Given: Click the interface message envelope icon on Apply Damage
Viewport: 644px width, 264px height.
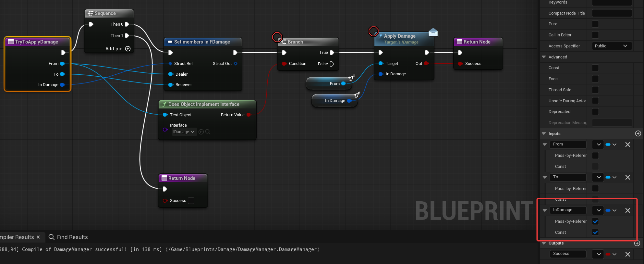Looking at the screenshot, I should 433,32.
